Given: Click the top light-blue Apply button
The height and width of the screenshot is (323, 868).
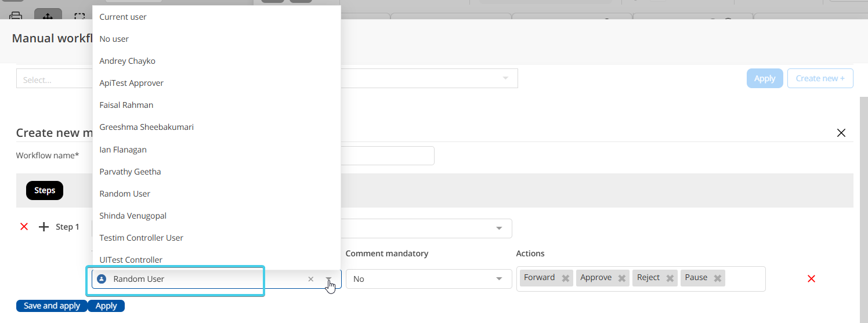Looking at the screenshot, I should click(x=765, y=78).
